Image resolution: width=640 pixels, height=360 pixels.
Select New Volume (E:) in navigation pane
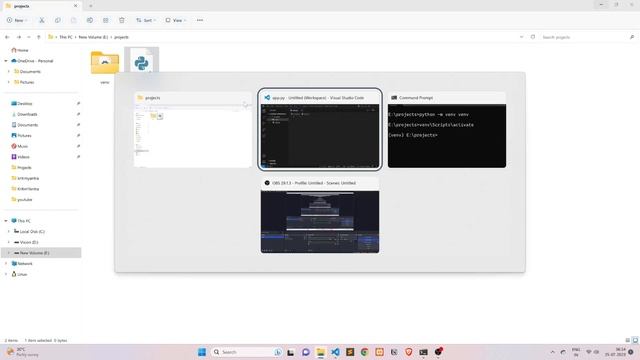41,253
